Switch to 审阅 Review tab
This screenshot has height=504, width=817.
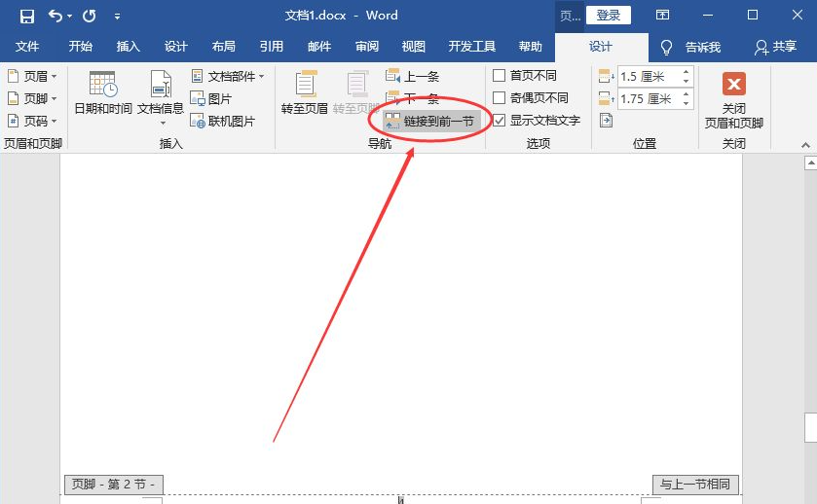point(367,47)
